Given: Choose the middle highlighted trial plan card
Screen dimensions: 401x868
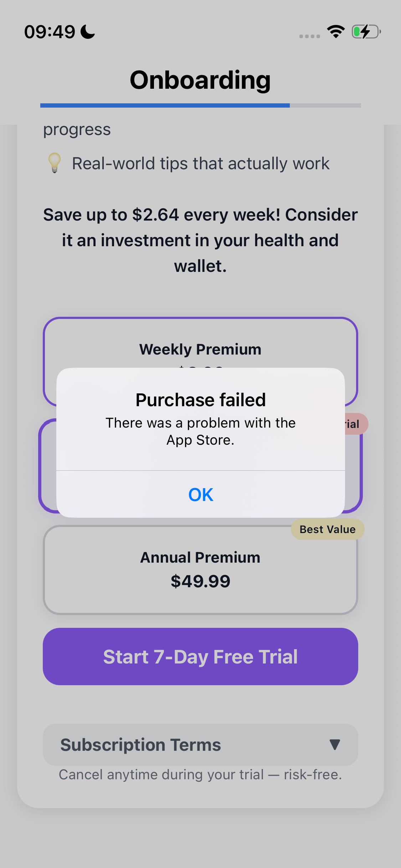Looking at the screenshot, I should click(x=48, y=467).
